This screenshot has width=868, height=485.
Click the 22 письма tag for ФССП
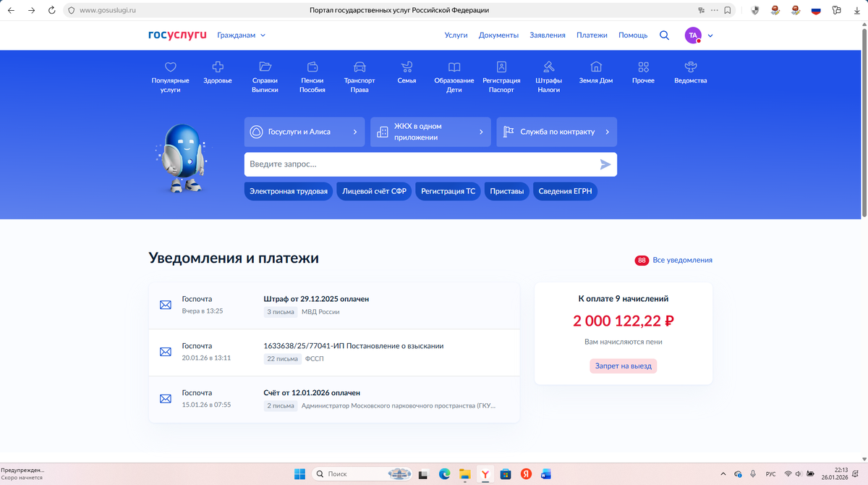[281, 359]
